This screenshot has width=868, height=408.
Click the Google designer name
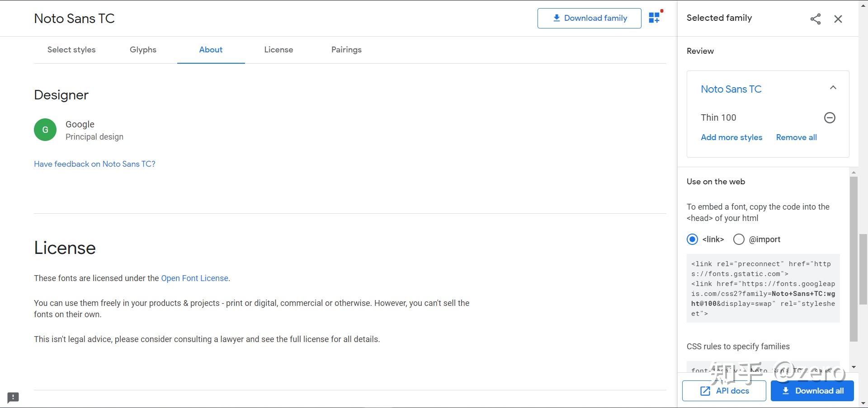80,124
